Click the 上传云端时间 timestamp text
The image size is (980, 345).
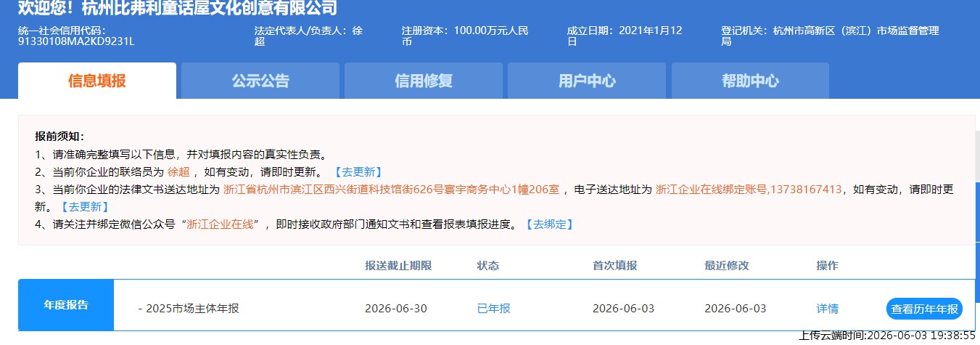886,336
